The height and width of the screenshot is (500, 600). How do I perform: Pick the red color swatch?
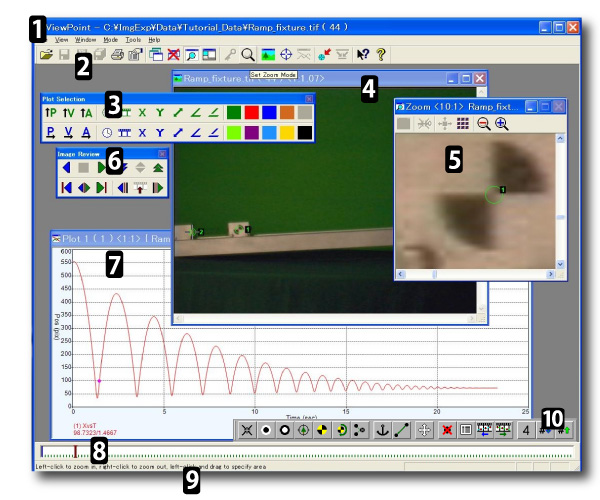(251, 113)
